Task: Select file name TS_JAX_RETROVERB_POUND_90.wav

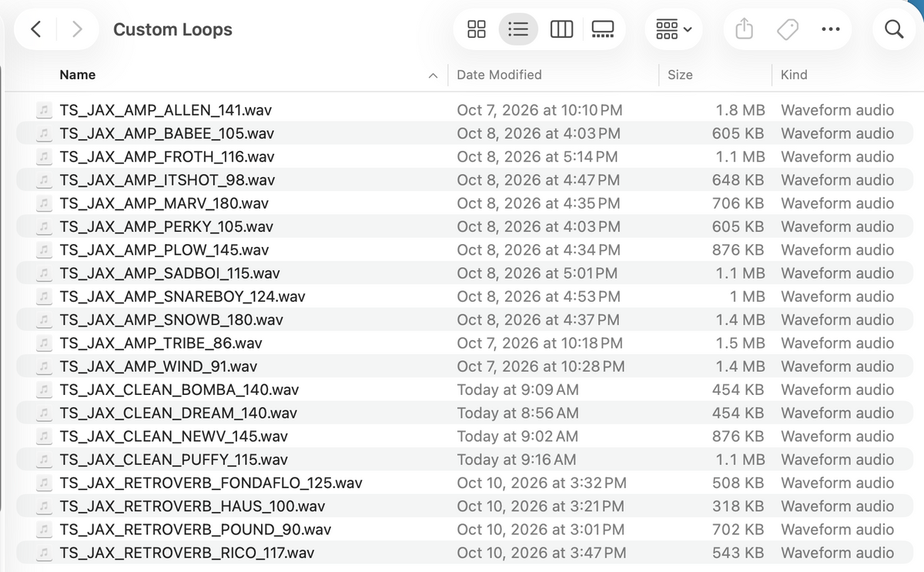Action: point(196,529)
